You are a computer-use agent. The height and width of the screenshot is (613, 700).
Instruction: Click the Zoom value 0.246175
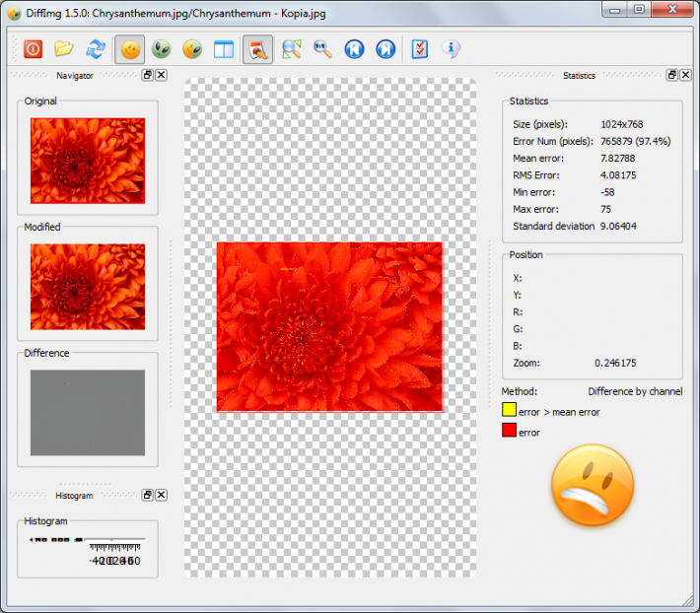point(615,363)
